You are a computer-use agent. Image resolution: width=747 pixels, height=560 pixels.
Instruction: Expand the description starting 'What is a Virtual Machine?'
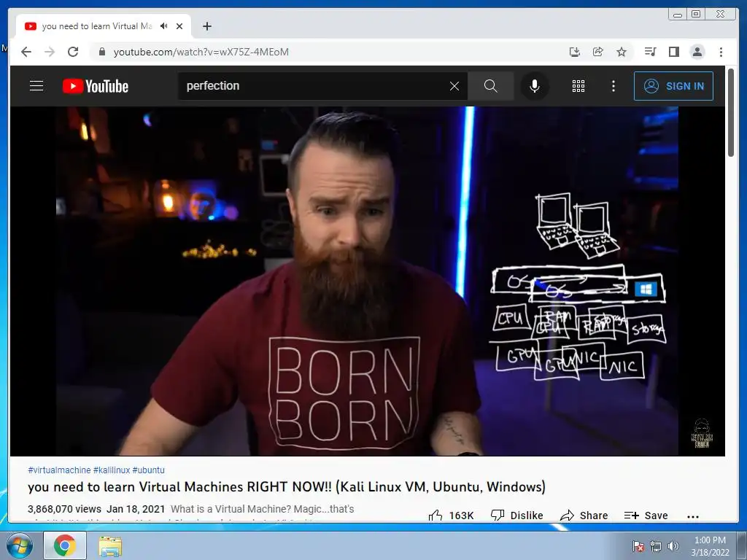point(262,509)
